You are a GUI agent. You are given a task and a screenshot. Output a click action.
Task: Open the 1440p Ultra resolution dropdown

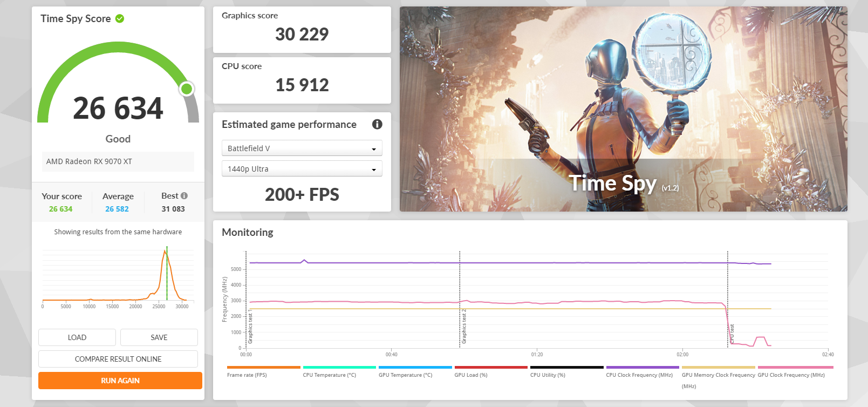302,168
